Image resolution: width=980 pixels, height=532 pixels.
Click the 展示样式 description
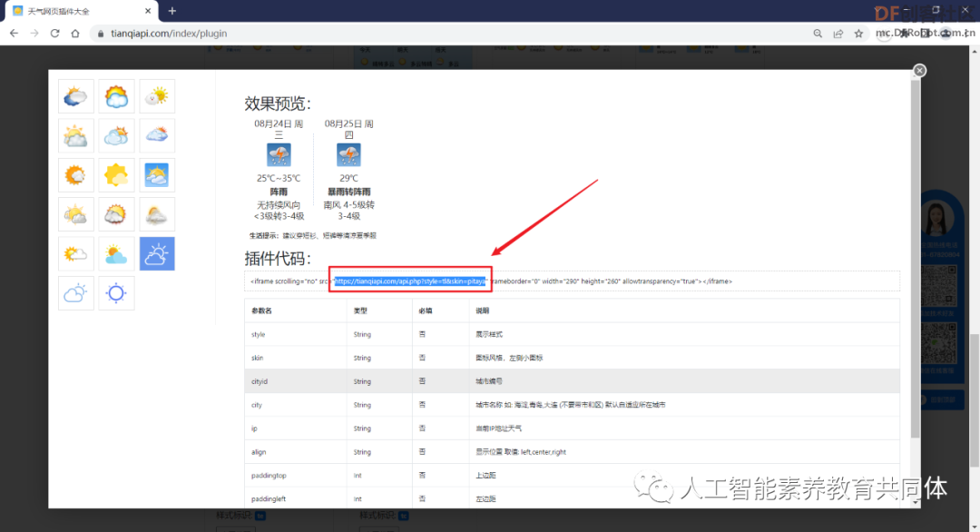(489, 334)
